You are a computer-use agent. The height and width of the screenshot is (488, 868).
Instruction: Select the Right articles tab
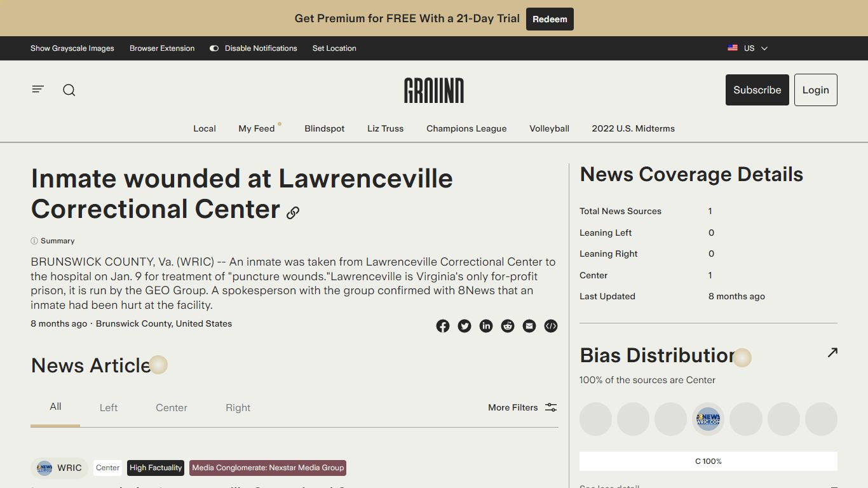tap(238, 408)
